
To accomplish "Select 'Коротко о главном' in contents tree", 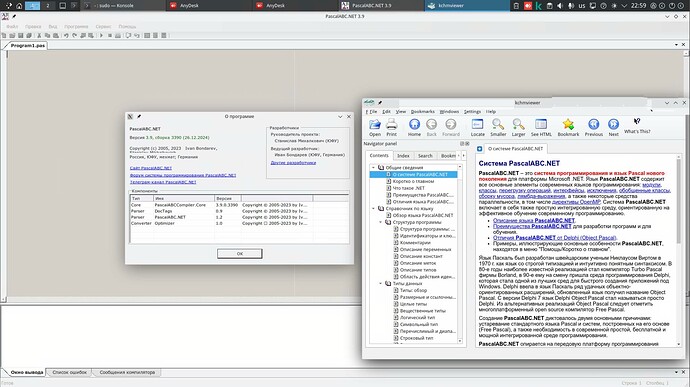I will [413, 181].
